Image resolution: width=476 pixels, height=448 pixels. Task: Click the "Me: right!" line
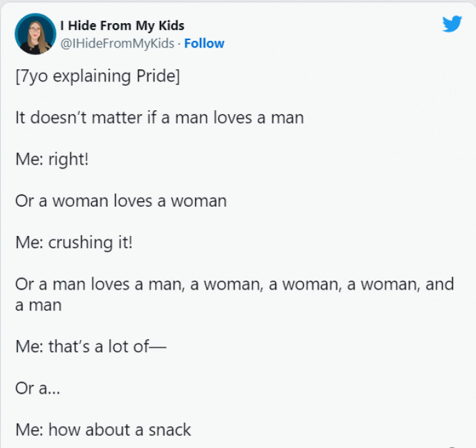52,159
